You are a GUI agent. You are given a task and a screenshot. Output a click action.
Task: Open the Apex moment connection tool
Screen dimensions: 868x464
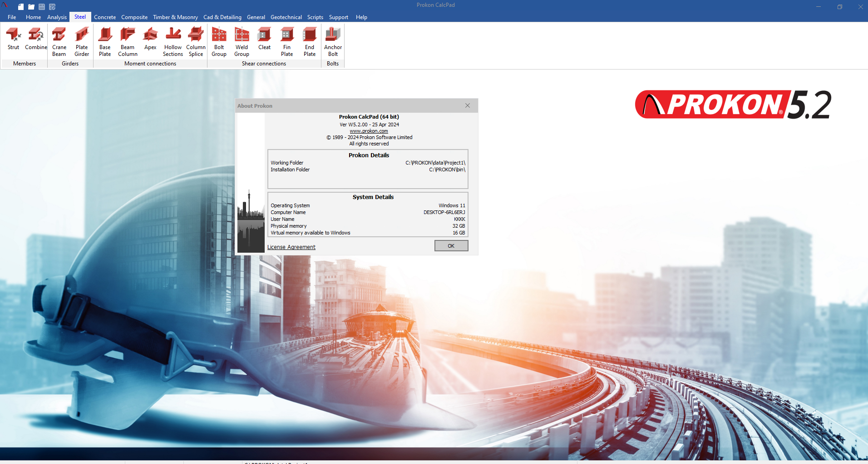(150, 39)
